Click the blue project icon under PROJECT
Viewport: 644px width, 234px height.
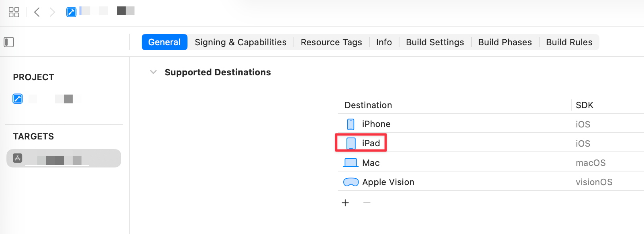pyautogui.click(x=17, y=99)
